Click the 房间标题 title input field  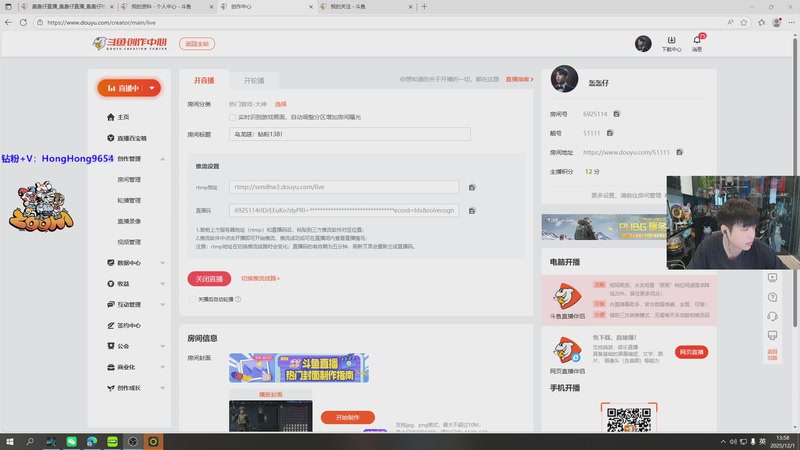click(349, 134)
